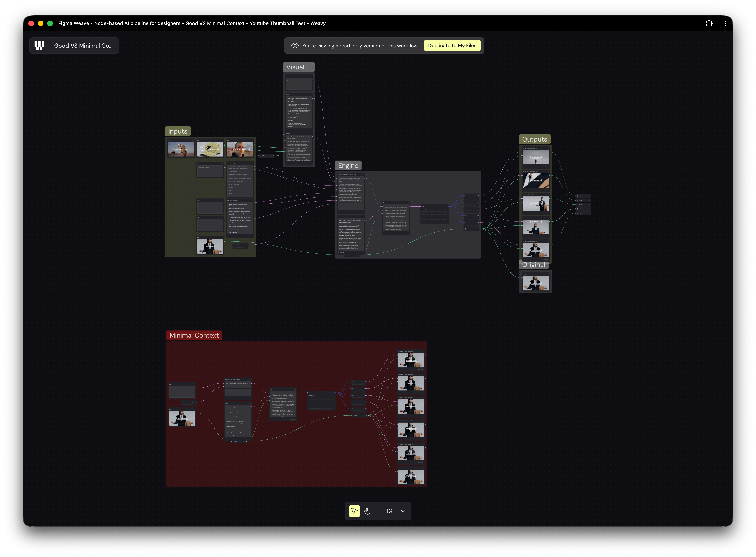Click Add variable in the A/B Testing Guidelines node
The width and height of the screenshot is (756, 557).
pyautogui.click(x=230, y=236)
